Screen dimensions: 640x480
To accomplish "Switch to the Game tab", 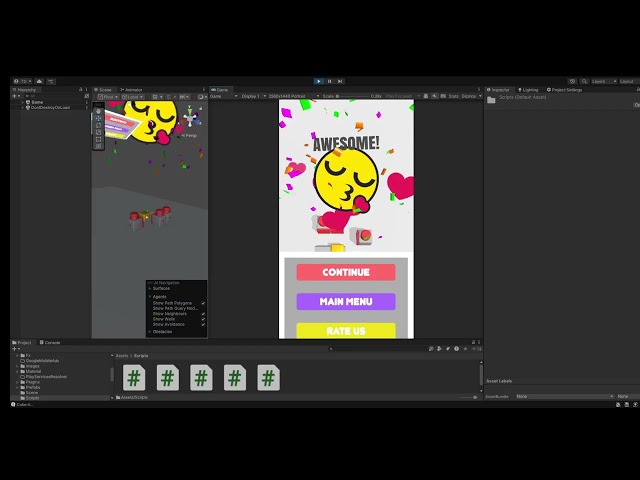I will [x=220, y=89].
